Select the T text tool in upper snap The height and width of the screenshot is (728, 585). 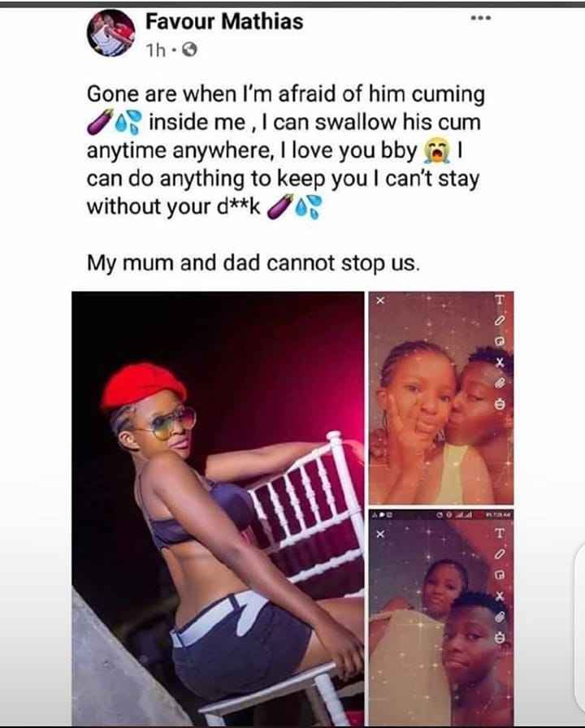(x=500, y=300)
